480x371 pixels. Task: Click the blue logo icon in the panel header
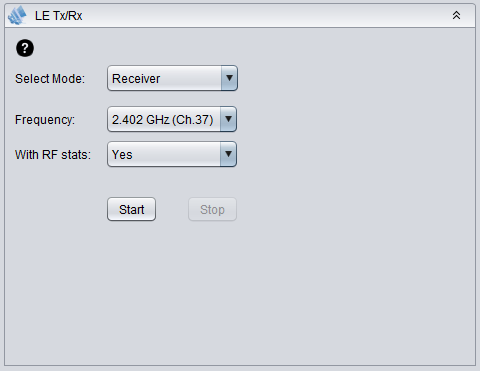tap(17, 15)
